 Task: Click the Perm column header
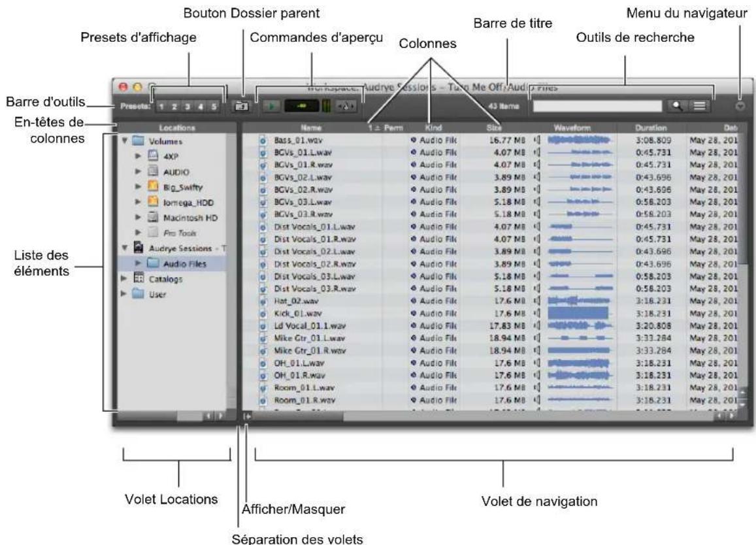click(x=393, y=128)
